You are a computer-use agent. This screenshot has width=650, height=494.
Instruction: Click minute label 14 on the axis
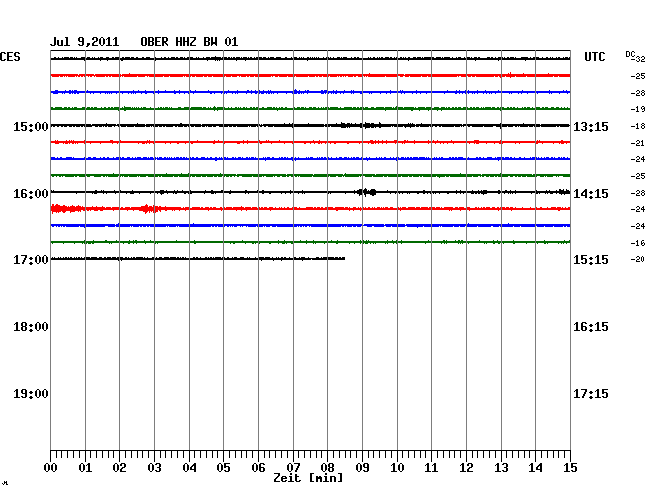pyautogui.click(x=535, y=468)
